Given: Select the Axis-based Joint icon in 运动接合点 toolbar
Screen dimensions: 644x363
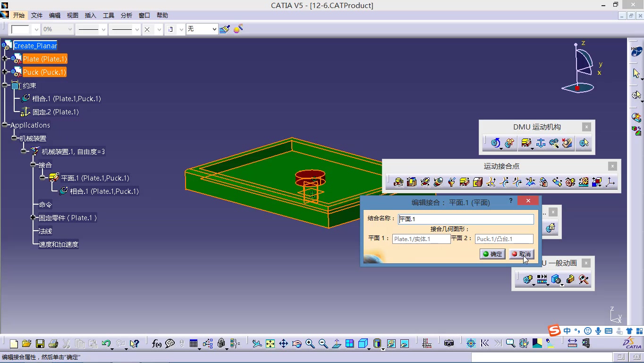Looking at the screenshot, I should pos(610,182).
